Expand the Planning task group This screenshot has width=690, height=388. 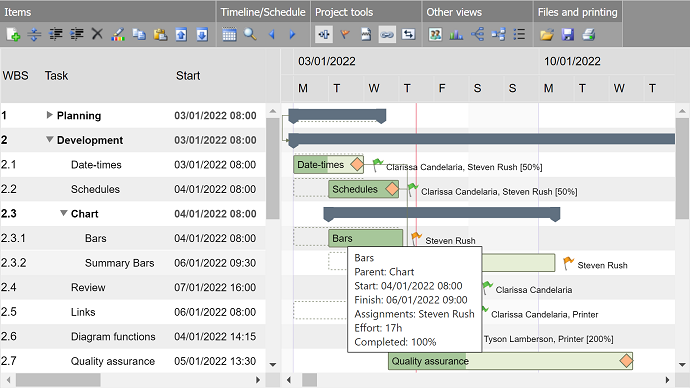coord(49,115)
